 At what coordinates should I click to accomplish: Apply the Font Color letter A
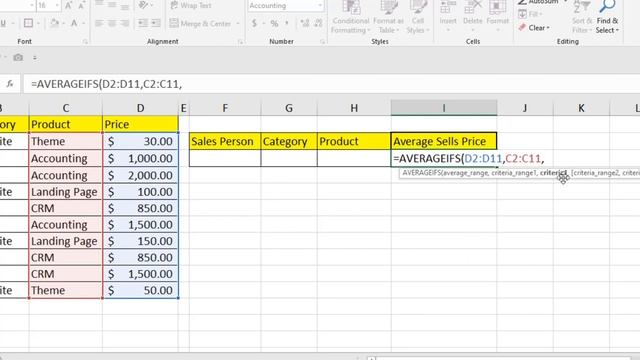74,23
